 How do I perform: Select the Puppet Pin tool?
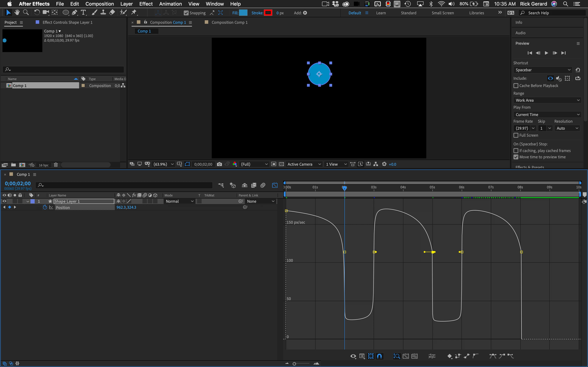tap(134, 12)
